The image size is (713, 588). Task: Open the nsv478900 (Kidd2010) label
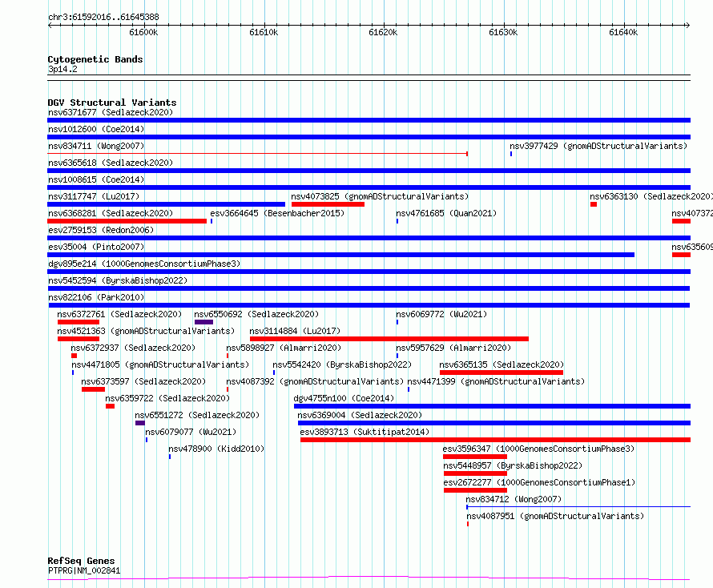tap(216, 449)
